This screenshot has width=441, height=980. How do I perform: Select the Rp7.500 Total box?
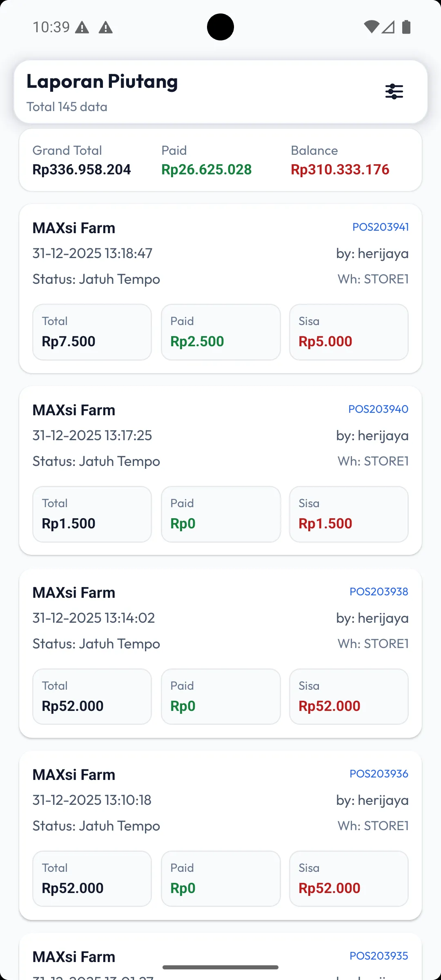pos(92,332)
